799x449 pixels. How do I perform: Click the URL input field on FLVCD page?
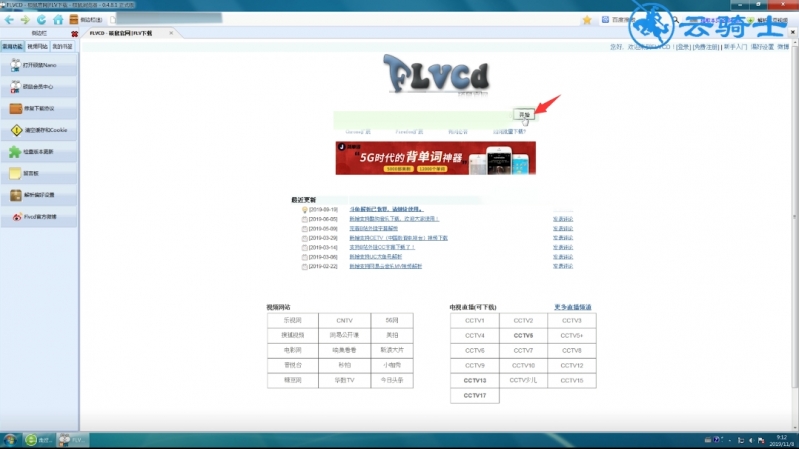423,119
